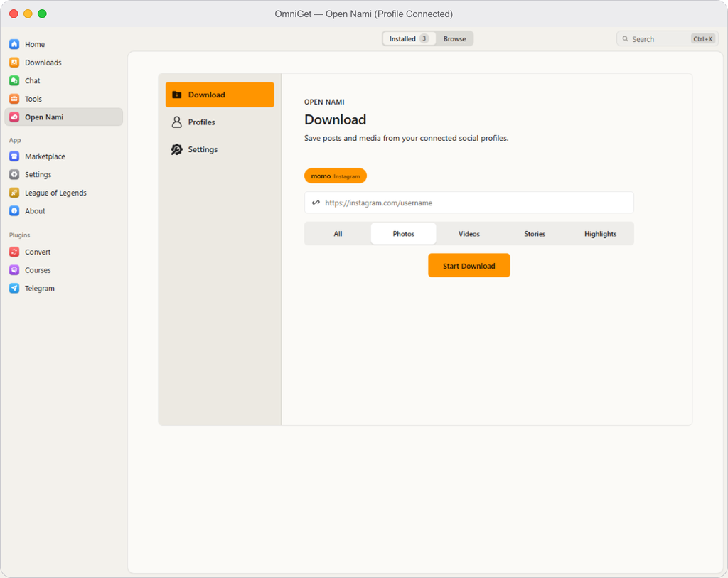
Task: Open Downloads label in the sidebar
Action: [43, 63]
